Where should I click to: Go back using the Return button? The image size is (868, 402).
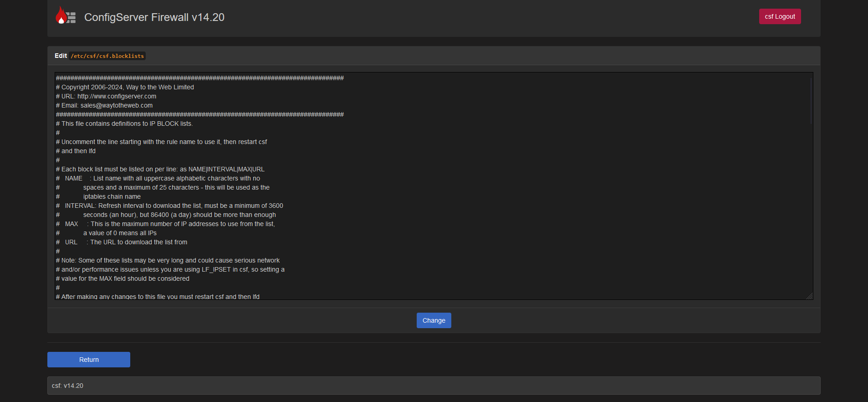[89, 360]
